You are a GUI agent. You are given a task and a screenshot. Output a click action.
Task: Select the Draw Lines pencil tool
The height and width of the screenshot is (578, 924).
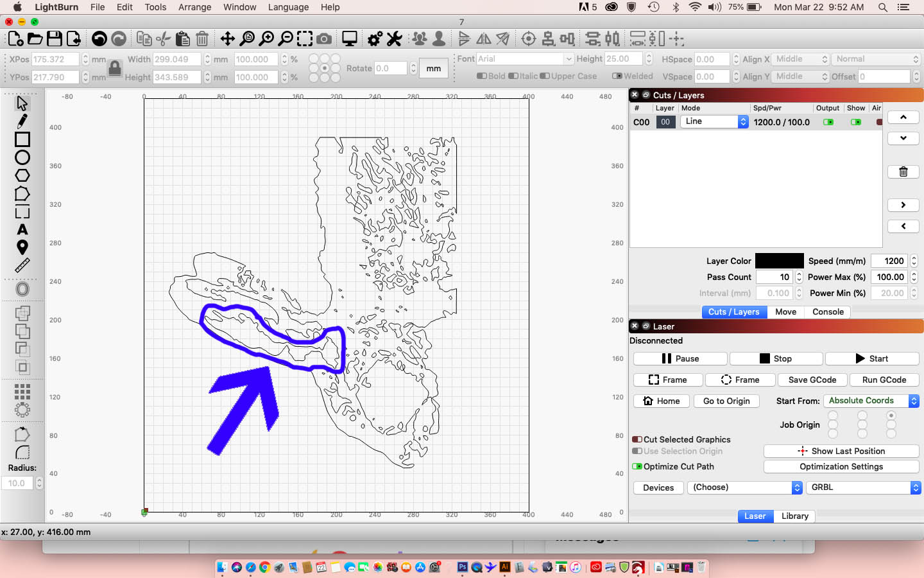pos(22,121)
